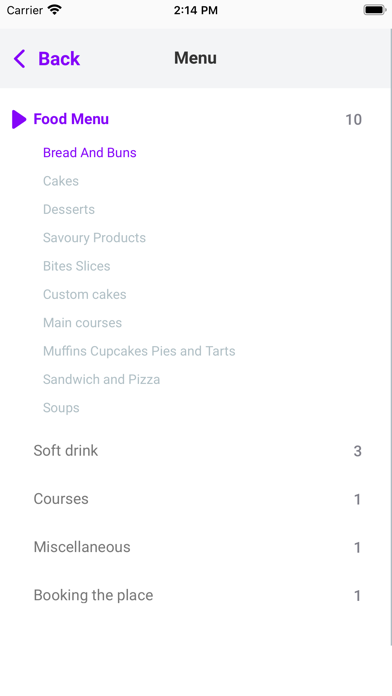The height and width of the screenshot is (696, 392).
Task: Open Main courses subcategory
Action: click(x=82, y=323)
